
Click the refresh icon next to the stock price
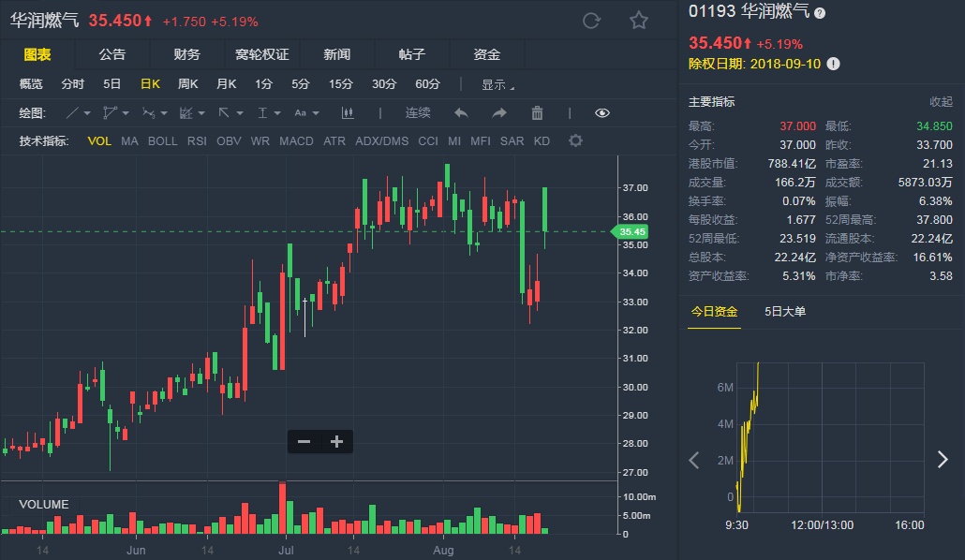(591, 21)
